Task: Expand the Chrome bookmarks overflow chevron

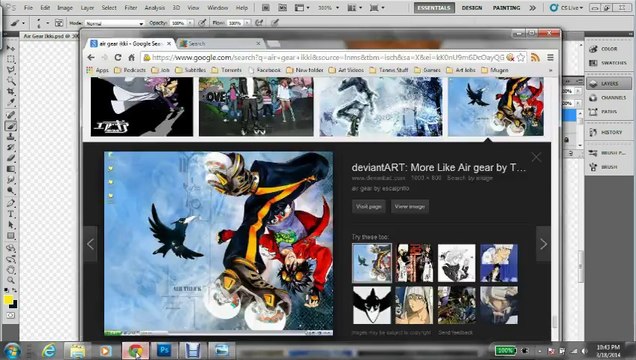Action: click(550, 70)
